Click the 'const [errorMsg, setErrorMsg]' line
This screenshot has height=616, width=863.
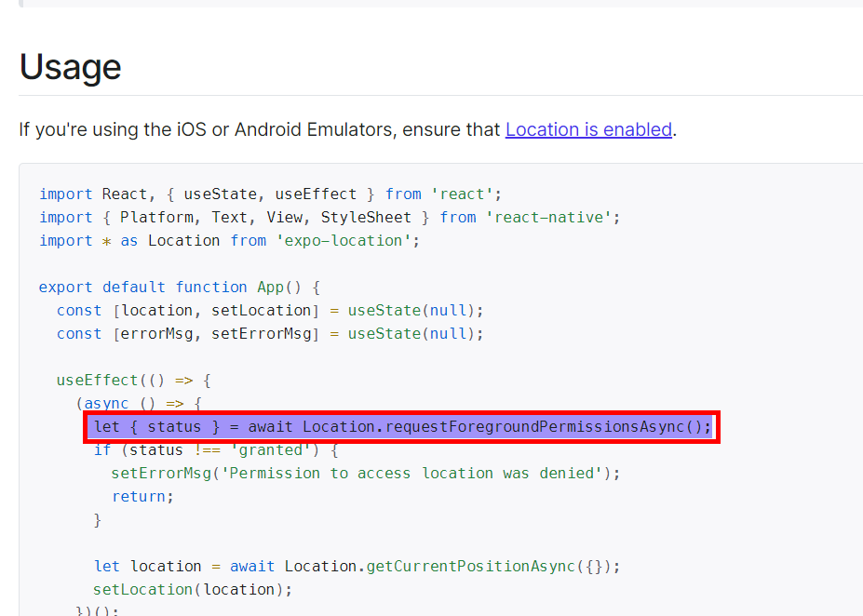click(x=270, y=333)
